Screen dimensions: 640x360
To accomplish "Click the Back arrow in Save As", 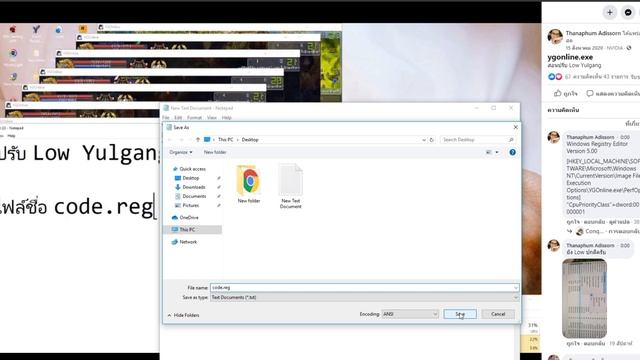I will click(x=170, y=140).
